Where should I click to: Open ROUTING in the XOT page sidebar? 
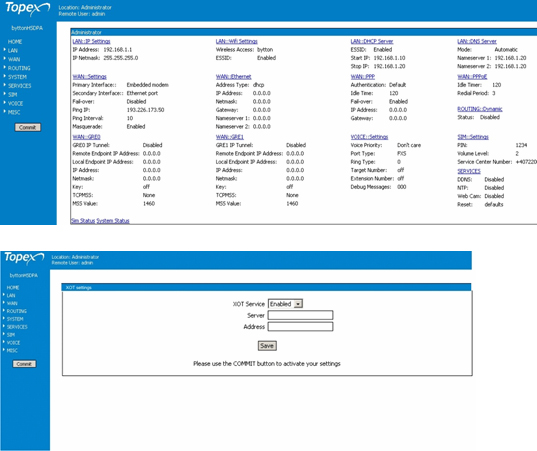16,311
